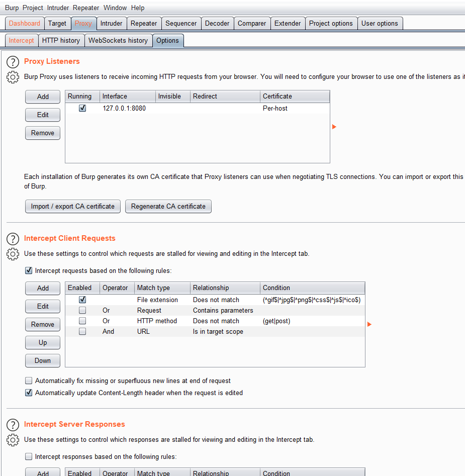Select the 'Is in target scope' cell
This screenshot has width=465, height=476.
point(225,332)
